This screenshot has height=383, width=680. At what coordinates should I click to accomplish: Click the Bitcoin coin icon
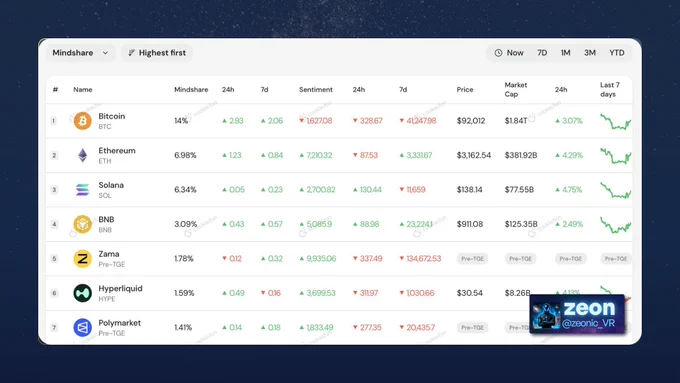(82, 121)
